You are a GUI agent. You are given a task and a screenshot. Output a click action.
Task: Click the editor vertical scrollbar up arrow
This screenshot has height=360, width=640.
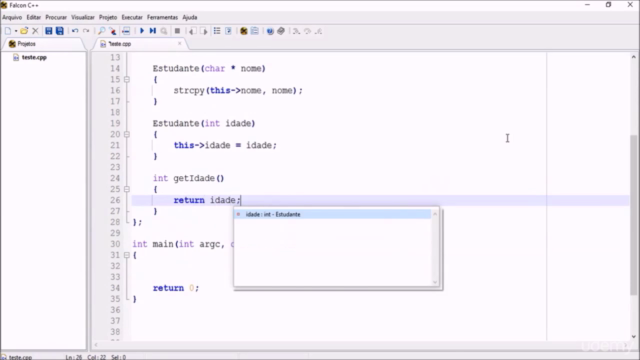[x=633, y=58]
